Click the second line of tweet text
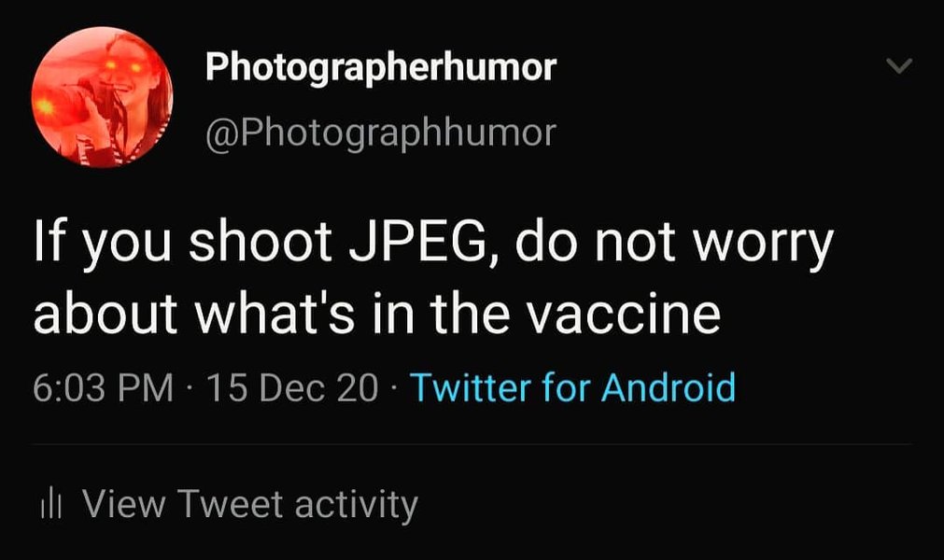 376,315
